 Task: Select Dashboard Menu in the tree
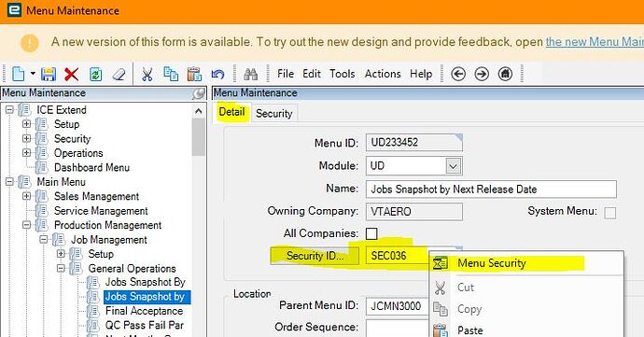(x=92, y=168)
